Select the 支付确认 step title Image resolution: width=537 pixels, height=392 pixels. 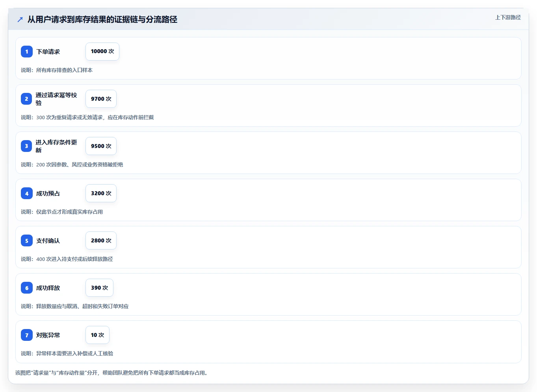pos(48,240)
